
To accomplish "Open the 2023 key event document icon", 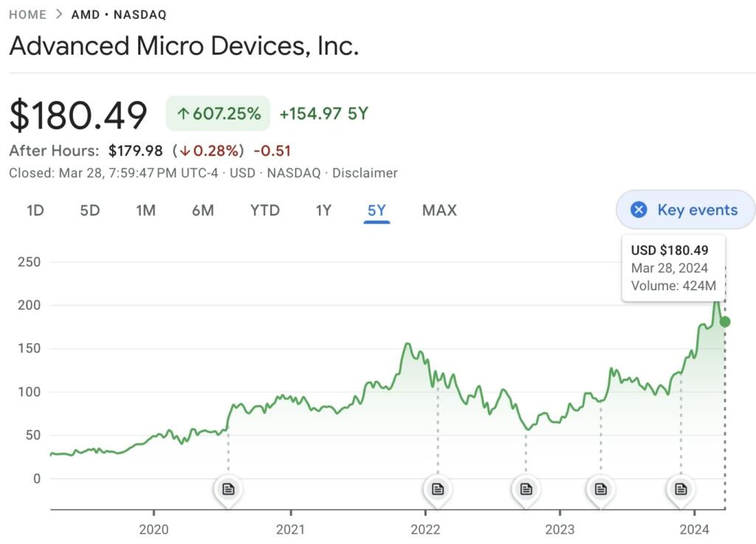I will (x=601, y=489).
